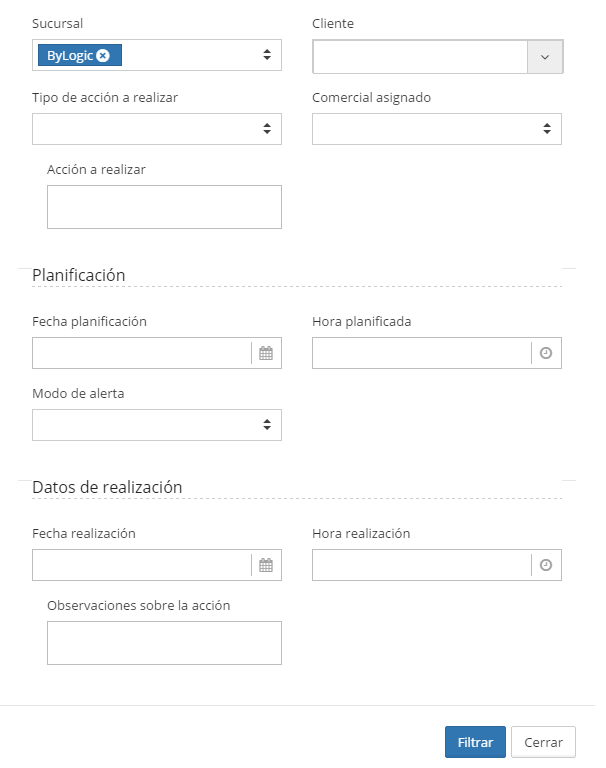Open Comercial asignado dropdown

(437, 129)
